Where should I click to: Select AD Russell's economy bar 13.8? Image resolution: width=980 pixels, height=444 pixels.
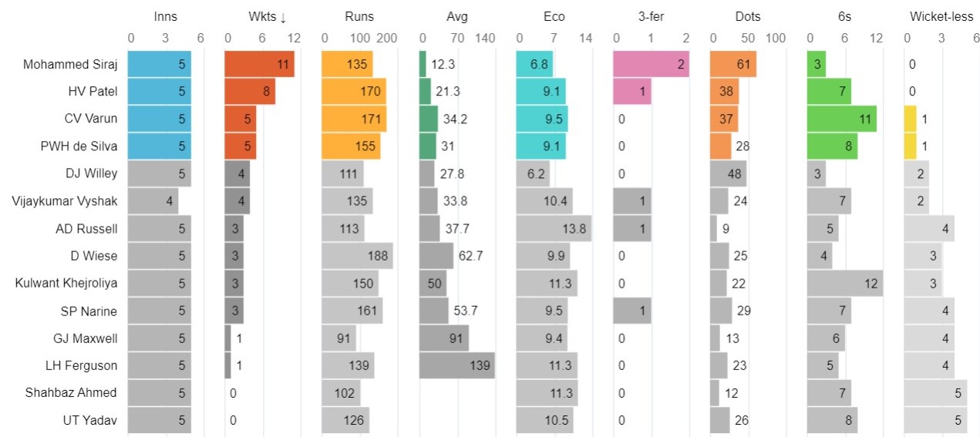click(554, 229)
